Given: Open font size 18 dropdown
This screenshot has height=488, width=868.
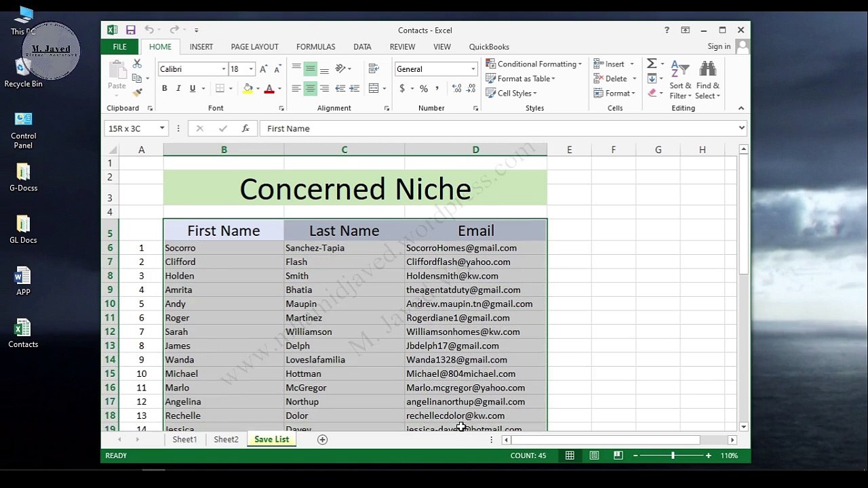Looking at the screenshot, I should (x=251, y=69).
